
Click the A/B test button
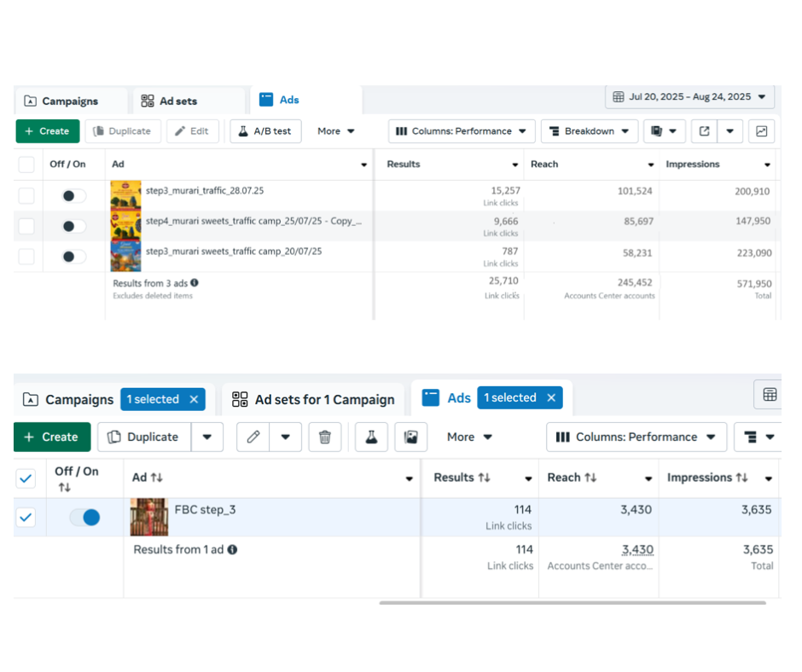click(x=265, y=131)
